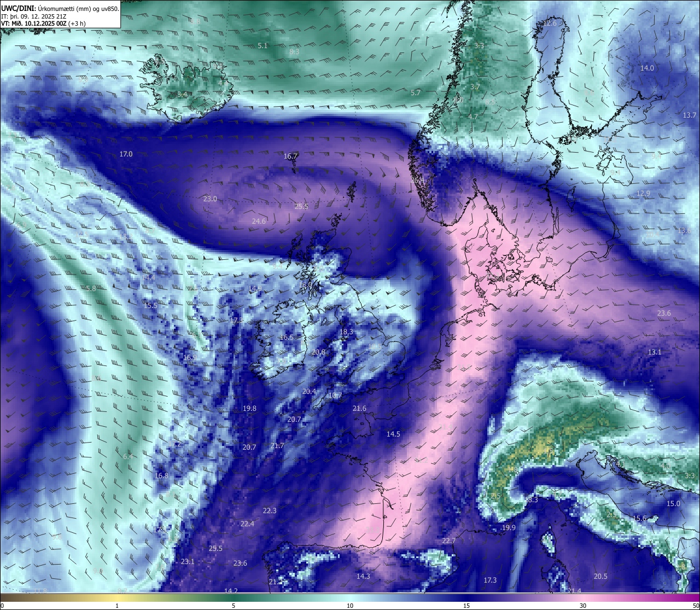Select the 20.4 value label
The height and width of the screenshot is (610, 700).
(309, 391)
